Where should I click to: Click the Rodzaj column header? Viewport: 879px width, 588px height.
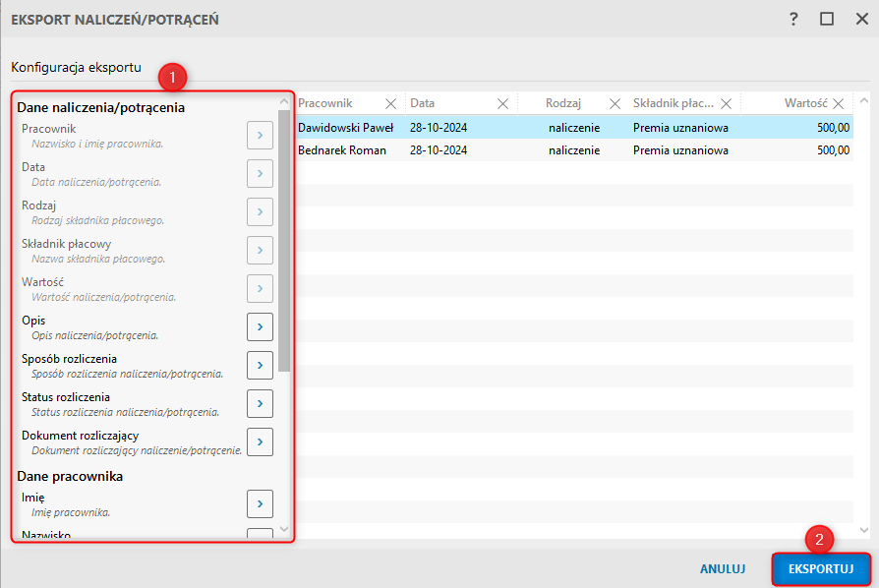coord(563,103)
